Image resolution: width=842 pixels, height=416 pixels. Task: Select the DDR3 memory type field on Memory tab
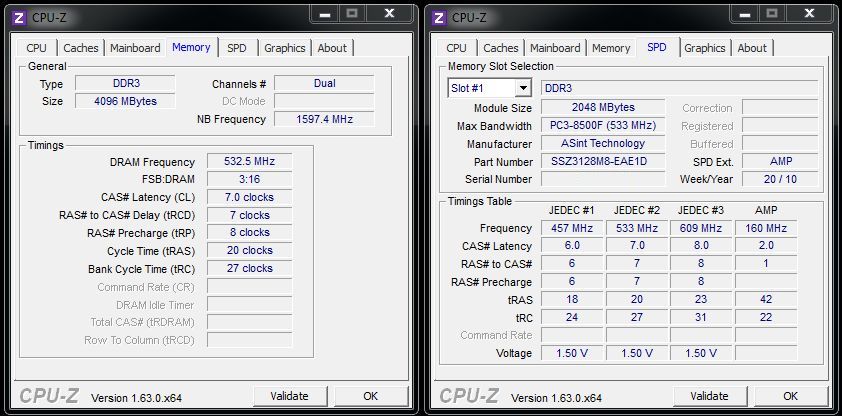point(125,84)
